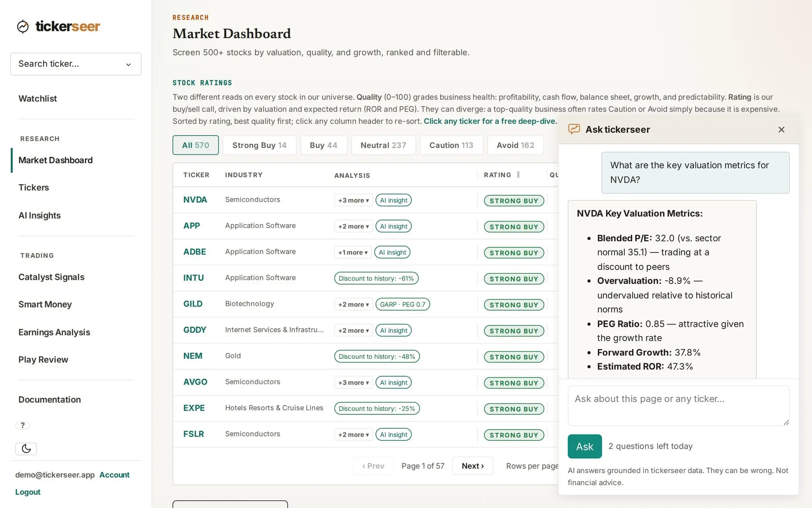Screen dimensions: 812x508
Task: Click the AI insight badge for AVGO
Action: [x=393, y=383]
